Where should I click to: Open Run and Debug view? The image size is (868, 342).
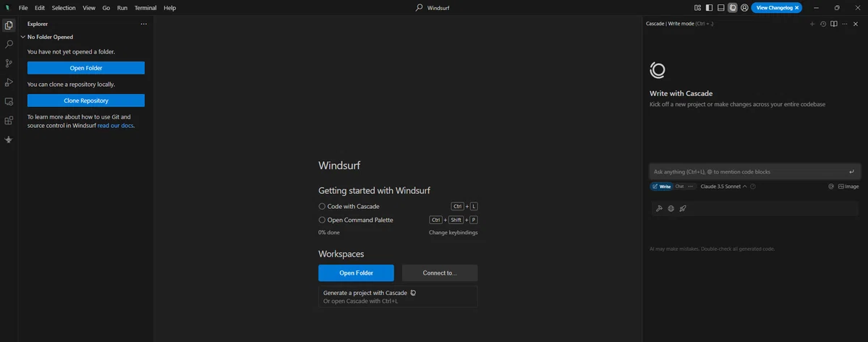tap(9, 82)
